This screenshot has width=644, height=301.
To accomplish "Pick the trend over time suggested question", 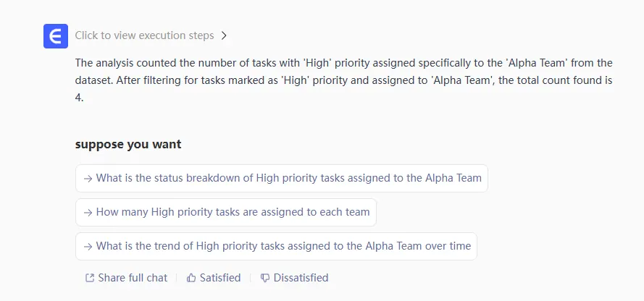I will click(x=283, y=246).
